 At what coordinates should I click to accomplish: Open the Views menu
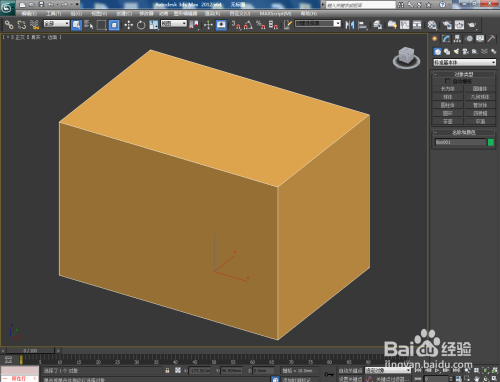pyautogui.click(x=99, y=14)
